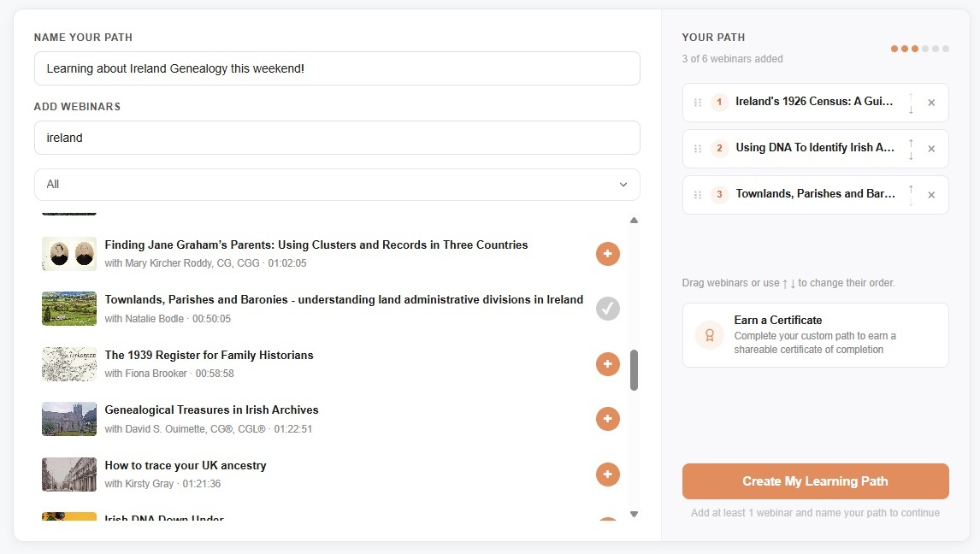Click title Townlands, Parishes and Baronies in list

(344, 300)
